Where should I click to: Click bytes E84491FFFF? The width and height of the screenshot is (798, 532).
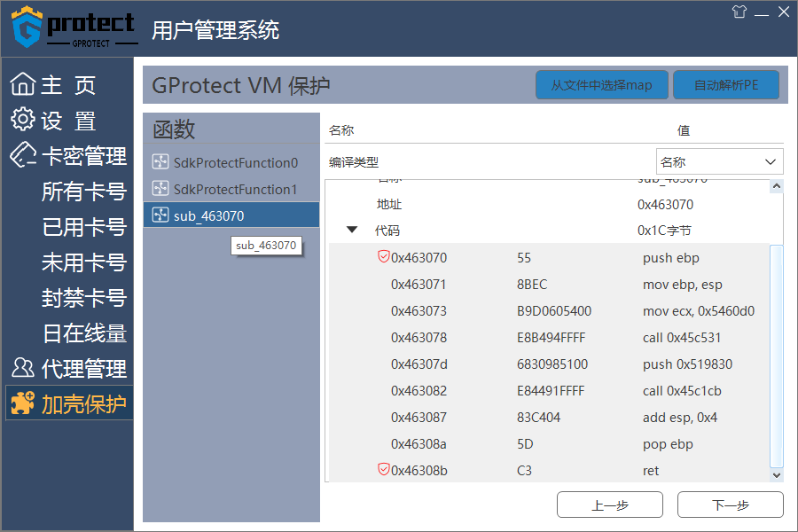click(551, 390)
